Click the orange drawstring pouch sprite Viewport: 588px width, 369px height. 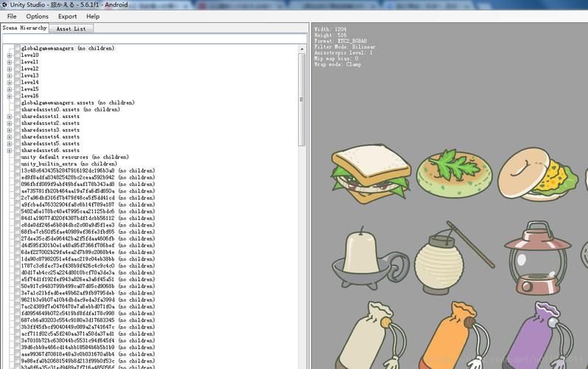454,335
